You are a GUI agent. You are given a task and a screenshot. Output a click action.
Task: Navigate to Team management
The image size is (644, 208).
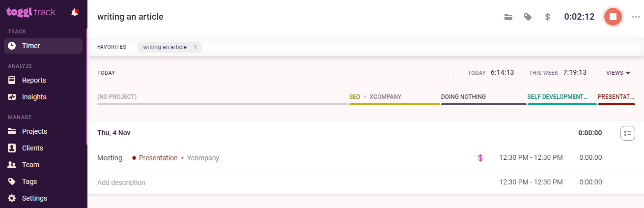[30, 165]
